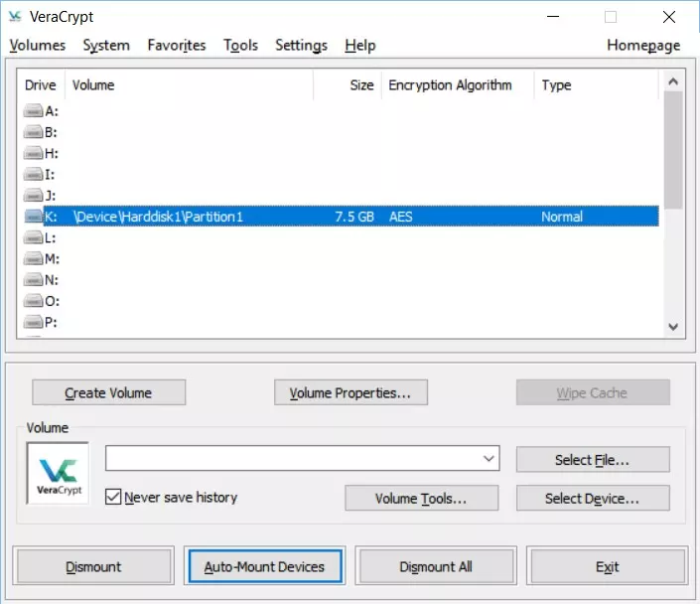
Task: Click the drive list scrollbar thumb
Action: [673, 150]
